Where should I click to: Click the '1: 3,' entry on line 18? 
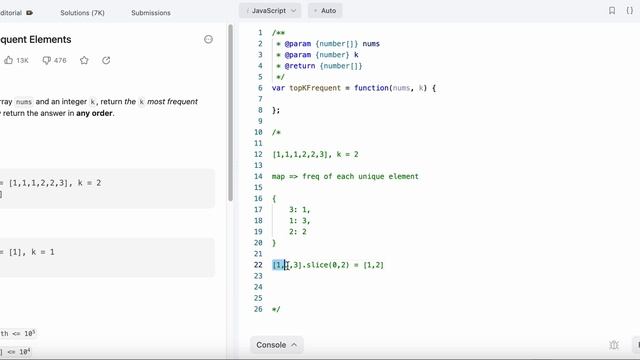pyautogui.click(x=300, y=220)
